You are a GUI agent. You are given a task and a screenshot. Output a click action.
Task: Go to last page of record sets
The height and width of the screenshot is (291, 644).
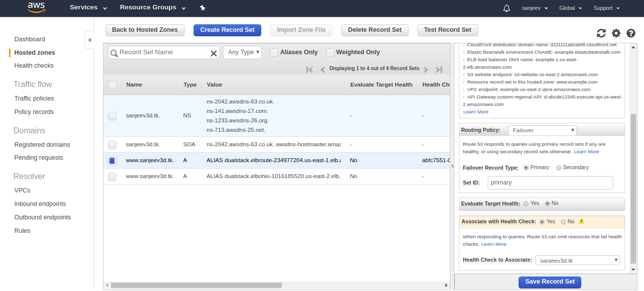coord(438,69)
